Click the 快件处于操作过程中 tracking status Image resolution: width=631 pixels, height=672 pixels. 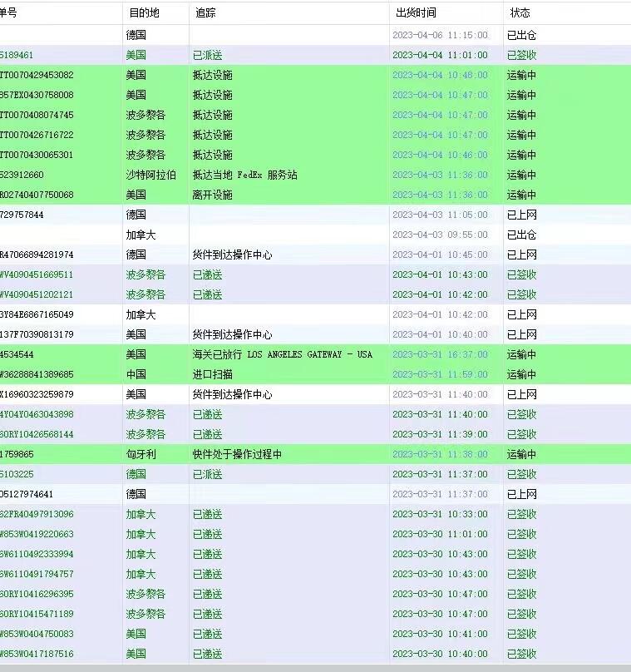(x=237, y=454)
